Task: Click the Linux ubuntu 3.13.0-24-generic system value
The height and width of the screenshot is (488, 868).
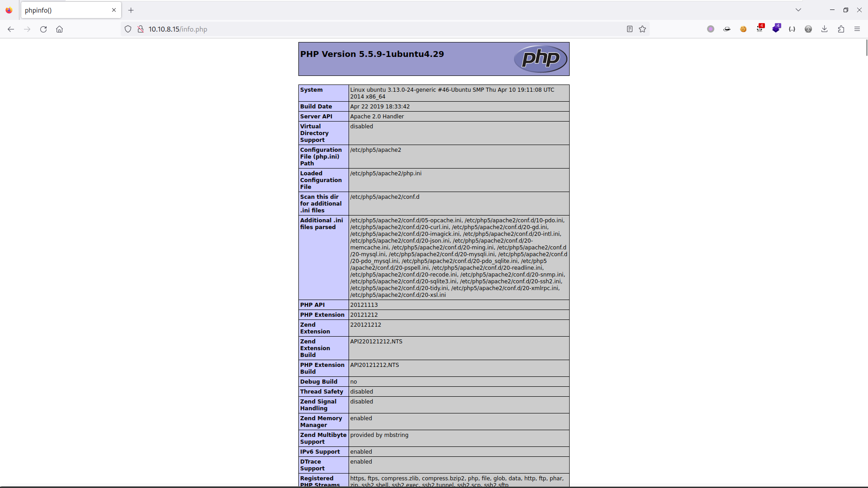Action: [x=452, y=93]
